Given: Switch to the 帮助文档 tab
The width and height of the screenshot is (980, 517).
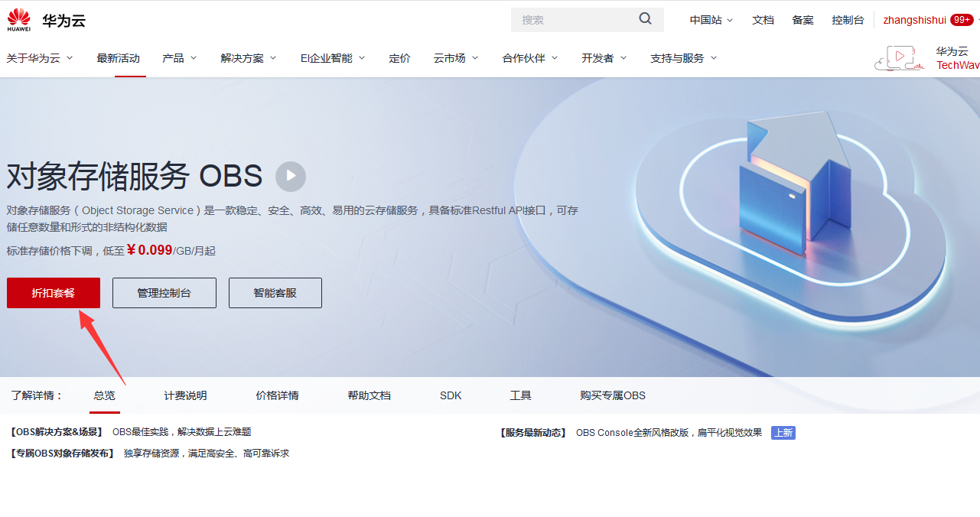Looking at the screenshot, I should (x=369, y=395).
